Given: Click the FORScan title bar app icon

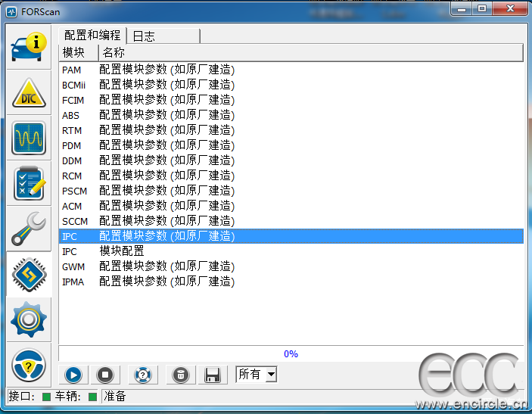Looking at the screenshot, I should [x=11, y=12].
